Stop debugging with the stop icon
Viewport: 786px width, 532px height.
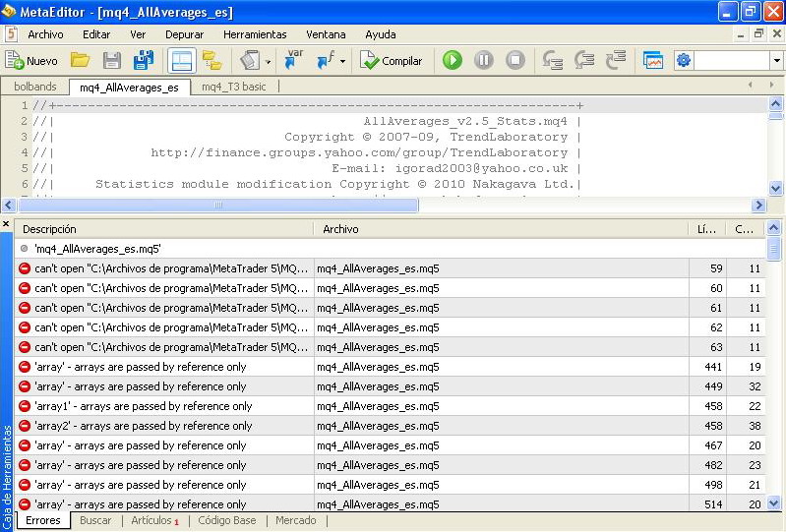pyautogui.click(x=515, y=61)
